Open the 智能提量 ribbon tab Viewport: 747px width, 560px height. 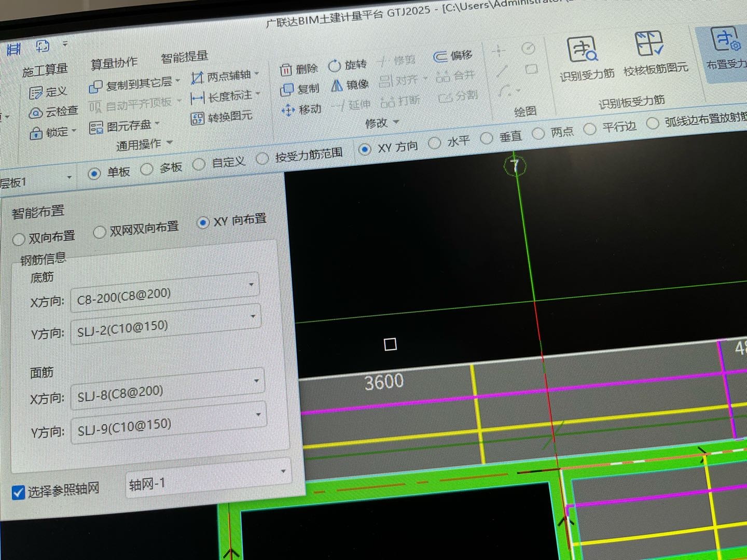tap(185, 57)
